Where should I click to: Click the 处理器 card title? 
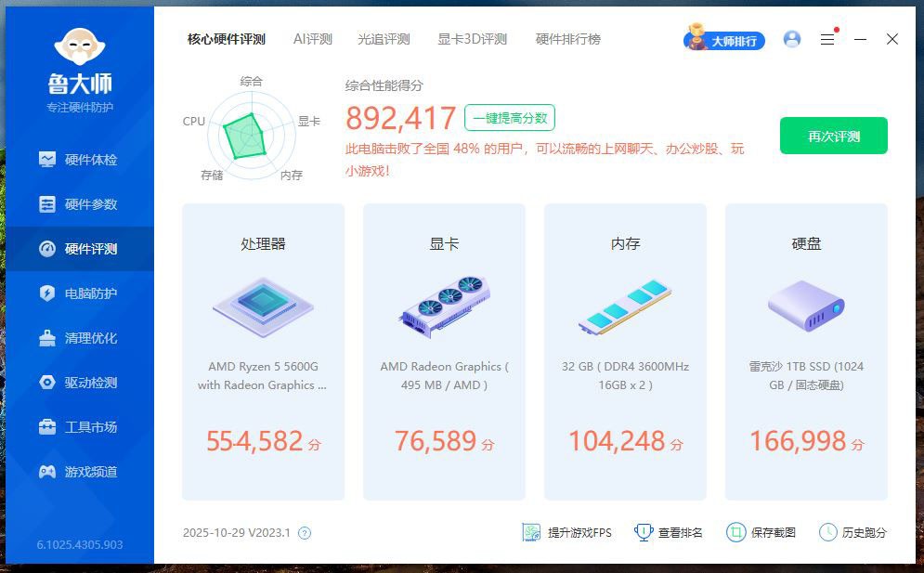(x=264, y=243)
